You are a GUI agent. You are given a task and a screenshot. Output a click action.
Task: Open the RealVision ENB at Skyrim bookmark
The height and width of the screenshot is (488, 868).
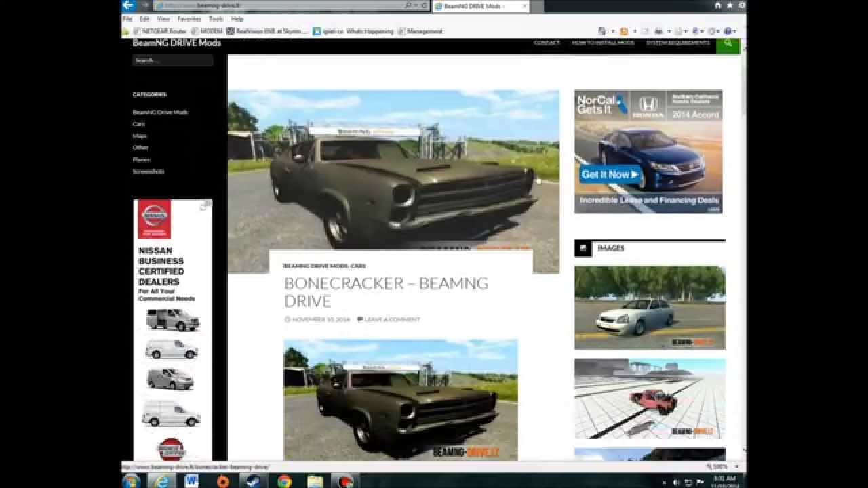[267, 31]
